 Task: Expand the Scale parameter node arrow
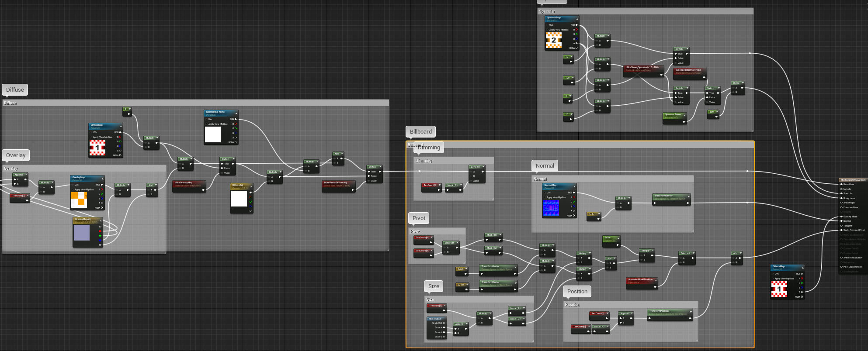click(618, 238)
